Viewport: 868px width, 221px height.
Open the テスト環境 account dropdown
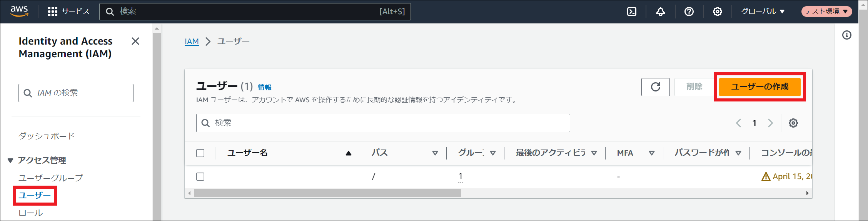tap(826, 12)
